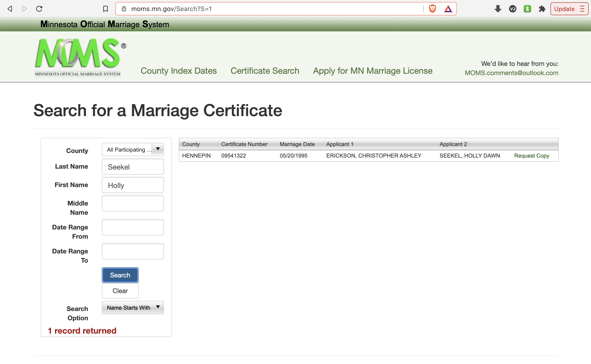This screenshot has width=591, height=364.
Task: Open County Index Dates page
Action: tap(178, 71)
